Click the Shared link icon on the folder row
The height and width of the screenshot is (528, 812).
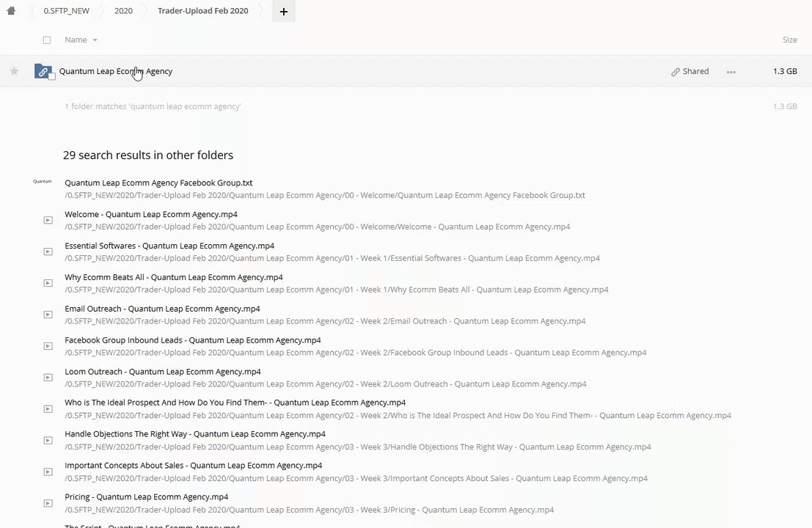(x=676, y=71)
